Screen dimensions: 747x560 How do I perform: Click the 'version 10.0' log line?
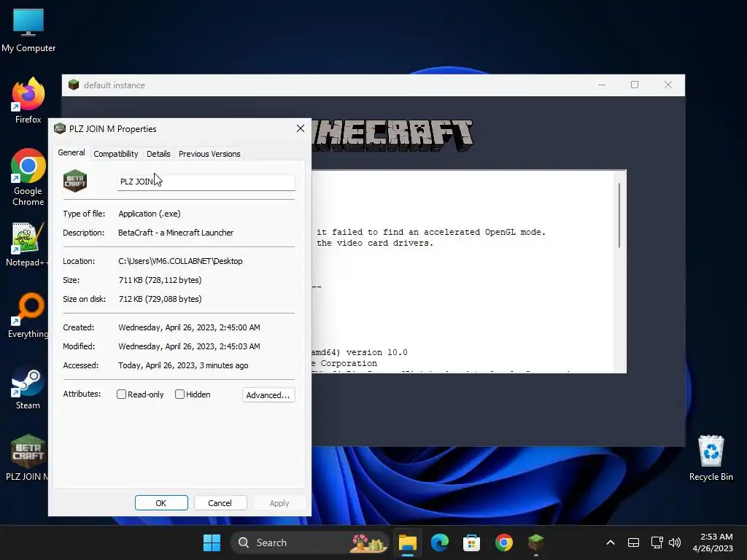pyautogui.click(x=360, y=352)
